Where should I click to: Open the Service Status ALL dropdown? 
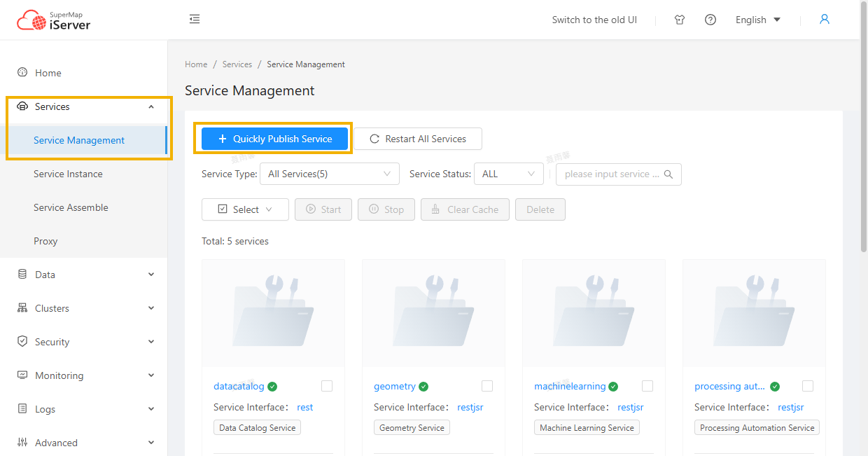coord(508,174)
